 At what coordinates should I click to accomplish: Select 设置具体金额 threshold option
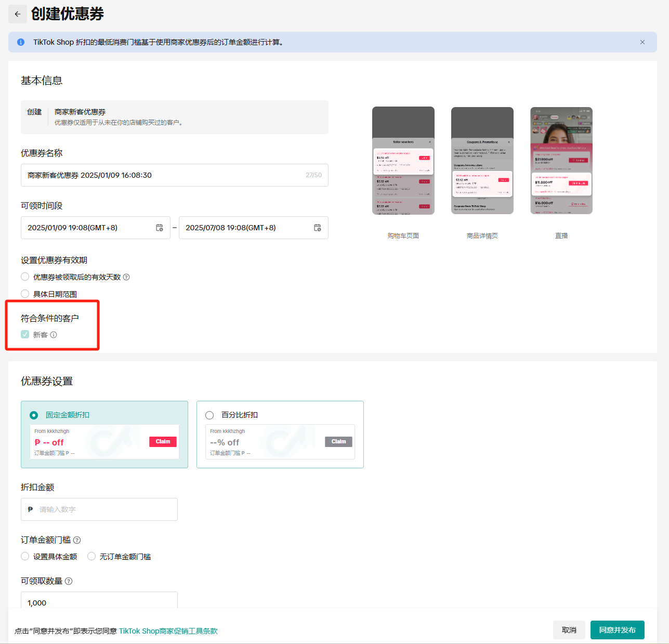click(25, 556)
